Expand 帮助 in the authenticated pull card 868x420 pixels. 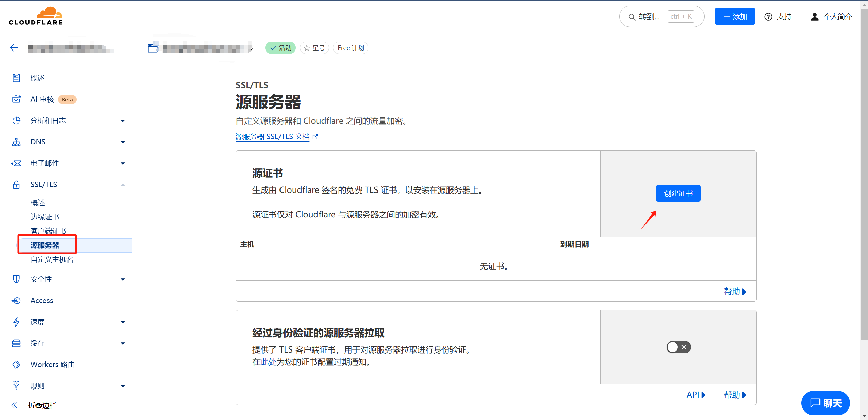(x=735, y=395)
